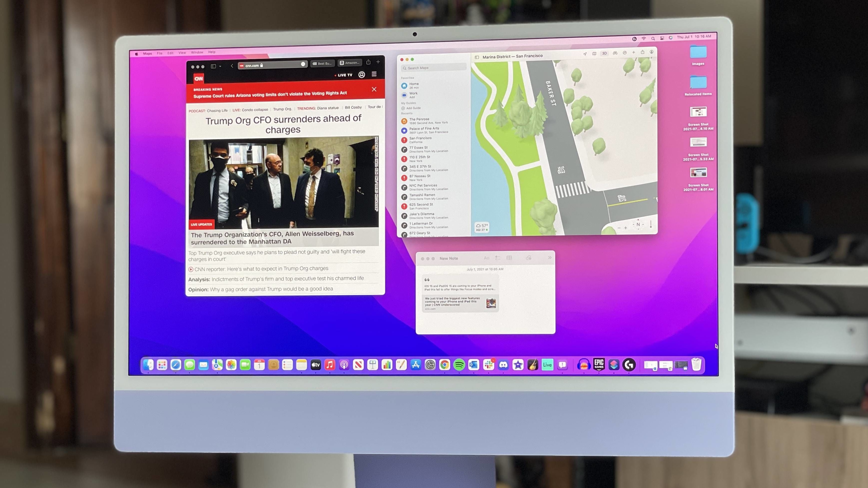Open Safari sidebar dropdown chevron

pyautogui.click(x=220, y=66)
